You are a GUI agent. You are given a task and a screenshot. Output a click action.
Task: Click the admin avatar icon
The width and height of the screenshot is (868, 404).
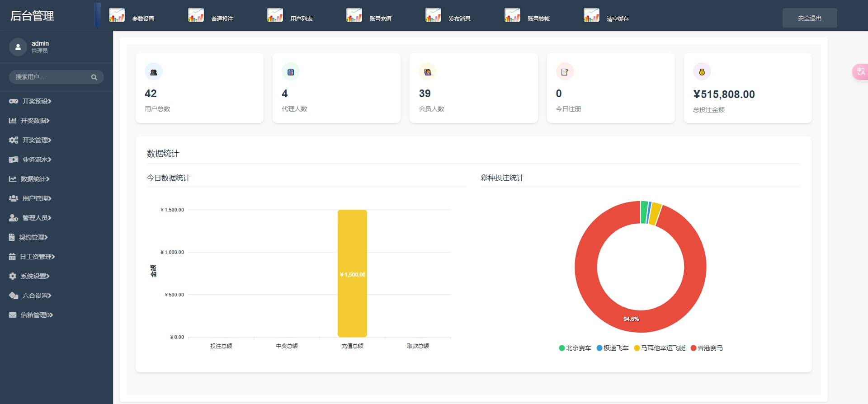(x=18, y=47)
